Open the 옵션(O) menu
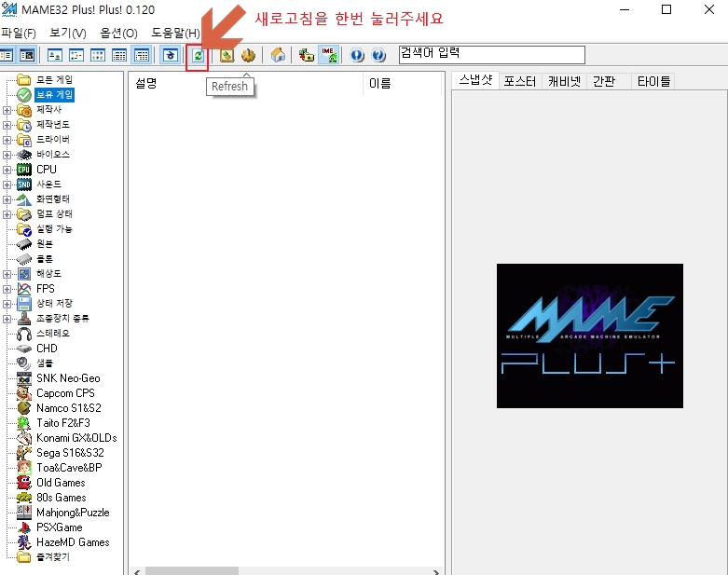 point(119,33)
